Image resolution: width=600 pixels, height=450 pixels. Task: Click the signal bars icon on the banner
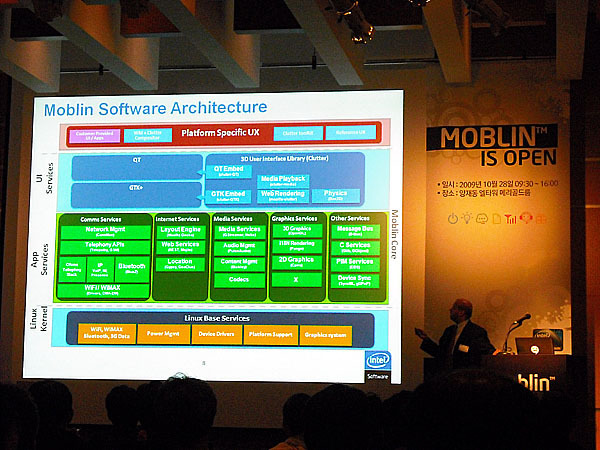pos(510,218)
